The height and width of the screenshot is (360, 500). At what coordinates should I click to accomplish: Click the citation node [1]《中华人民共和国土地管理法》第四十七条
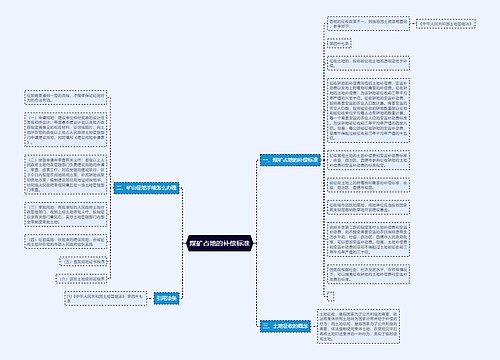[105, 298]
